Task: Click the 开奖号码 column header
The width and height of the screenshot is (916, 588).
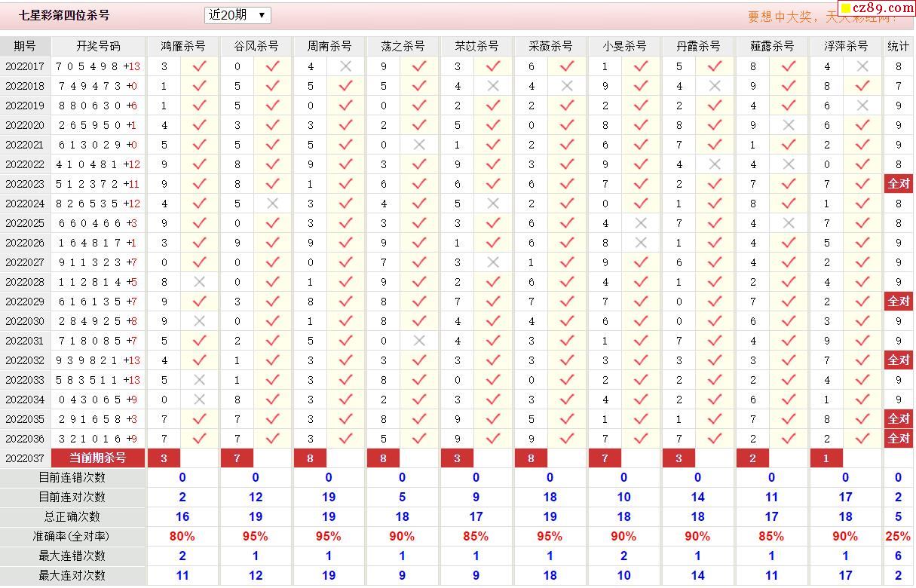Action: tap(98, 46)
